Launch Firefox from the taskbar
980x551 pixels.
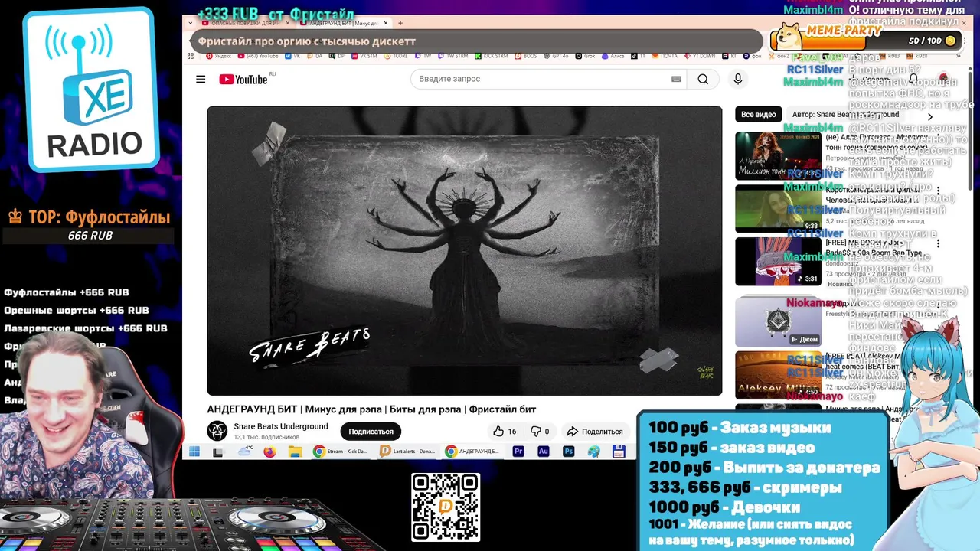[x=269, y=452]
